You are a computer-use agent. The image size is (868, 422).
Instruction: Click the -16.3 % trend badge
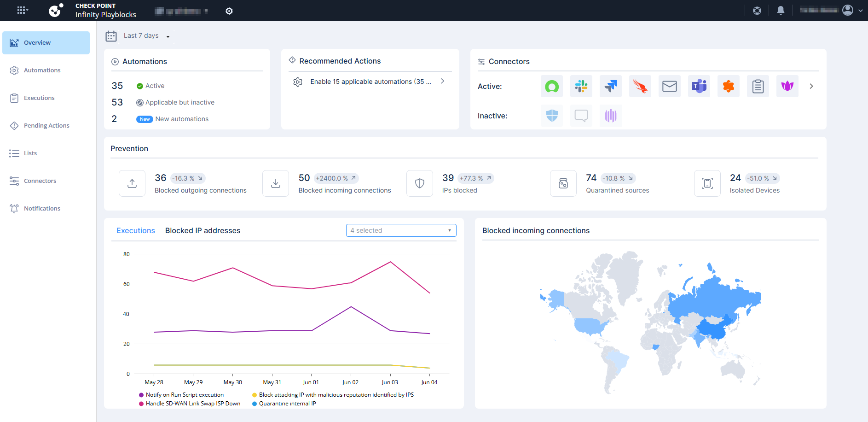click(x=188, y=178)
